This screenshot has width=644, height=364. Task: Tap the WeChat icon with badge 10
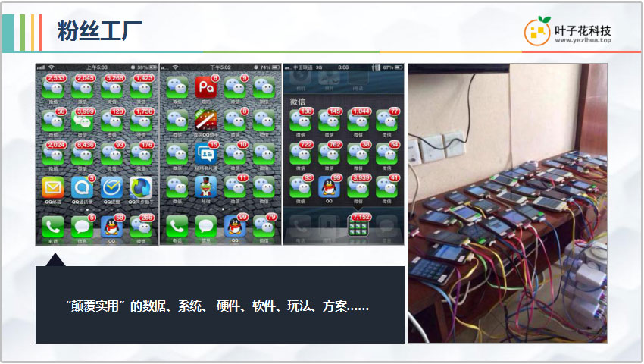(235, 154)
